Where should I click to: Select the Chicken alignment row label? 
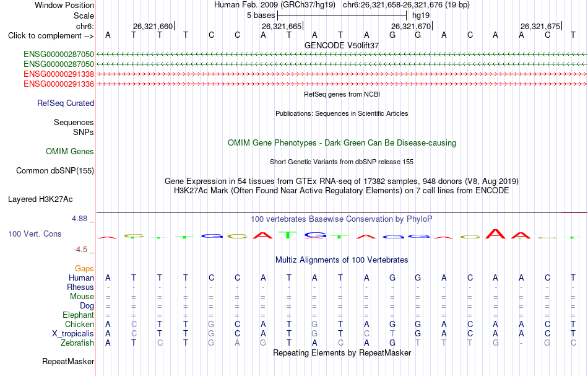(79, 324)
